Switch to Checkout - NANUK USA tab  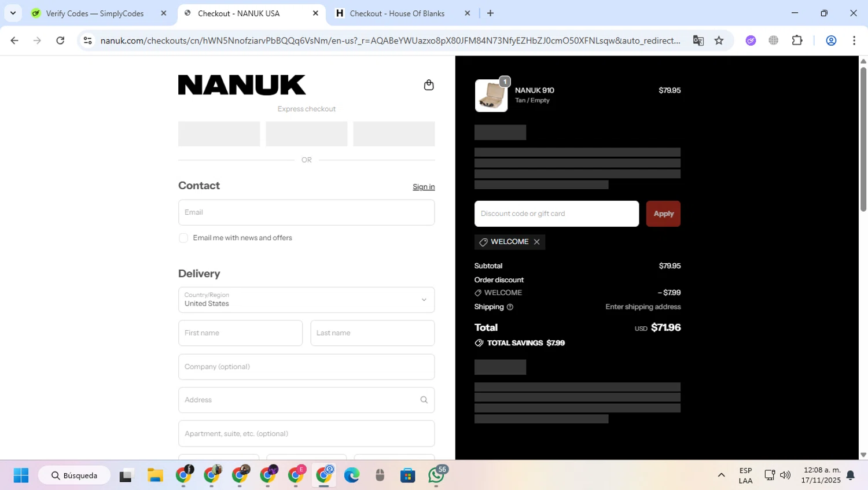point(238,13)
